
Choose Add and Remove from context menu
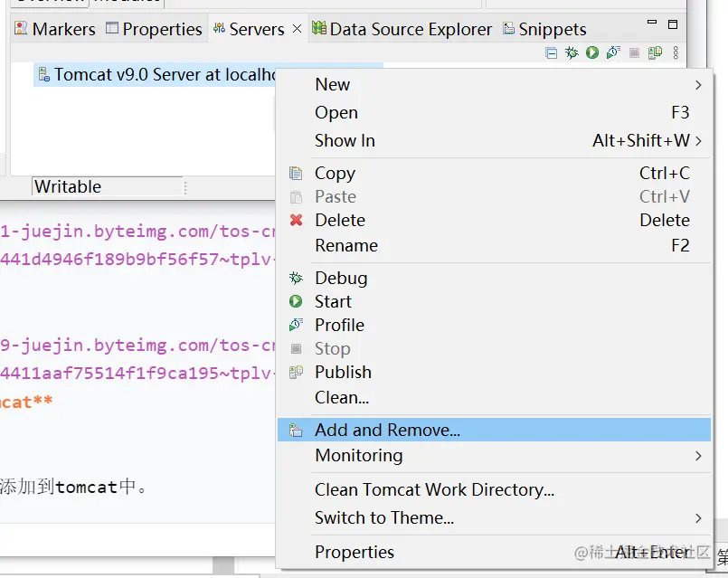pyautogui.click(x=387, y=431)
